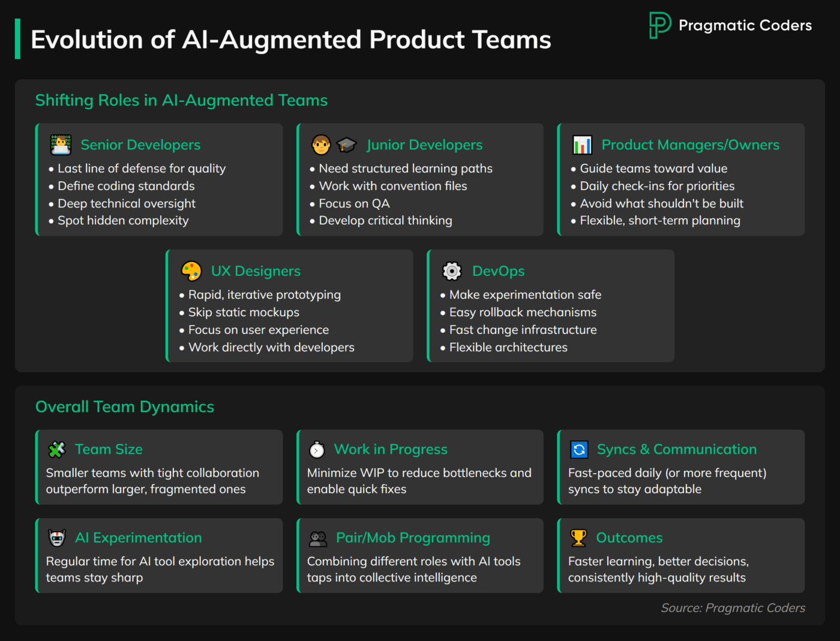Click 'Flexible architectures' bullet
The height and width of the screenshot is (641, 840).
(508, 347)
